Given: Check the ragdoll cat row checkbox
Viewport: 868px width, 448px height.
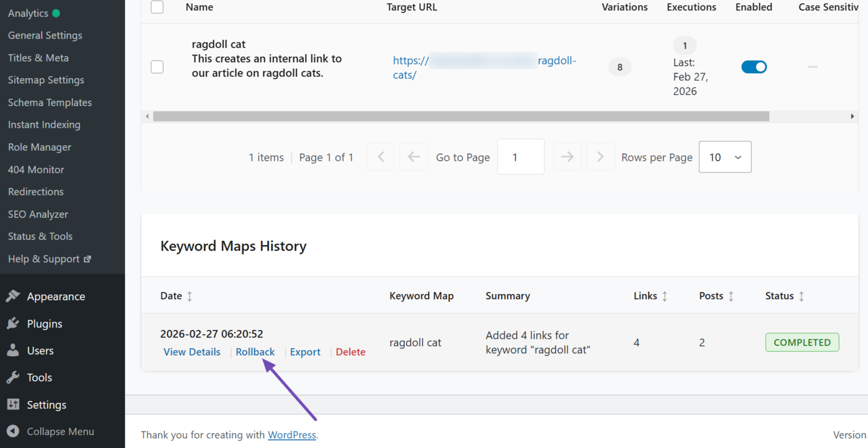Looking at the screenshot, I should (157, 66).
